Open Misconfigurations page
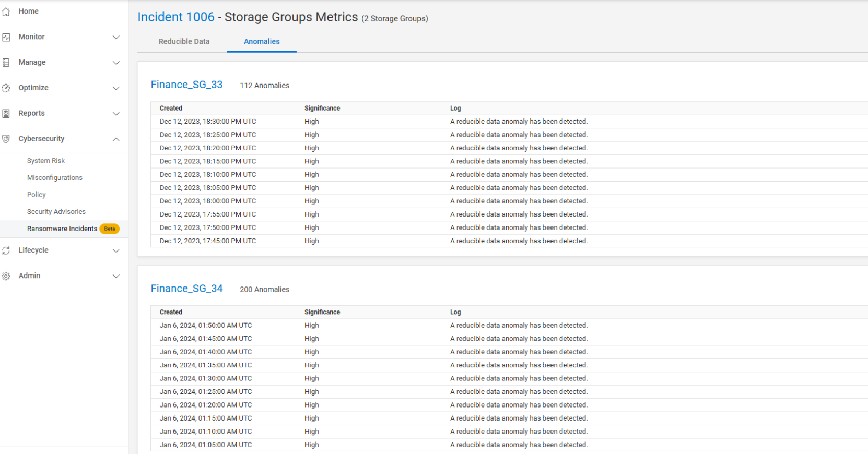868x455 pixels. click(55, 178)
